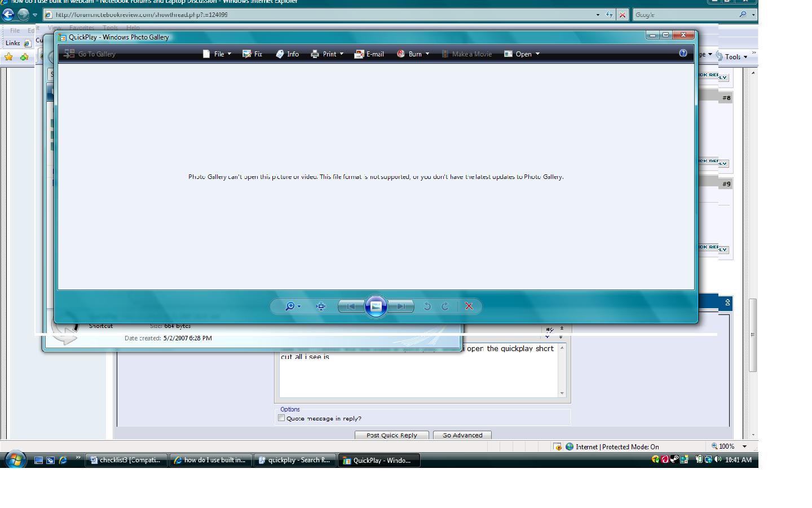Open the address bar history dropdown arrow
The width and height of the screenshot is (812, 508).
598,15
